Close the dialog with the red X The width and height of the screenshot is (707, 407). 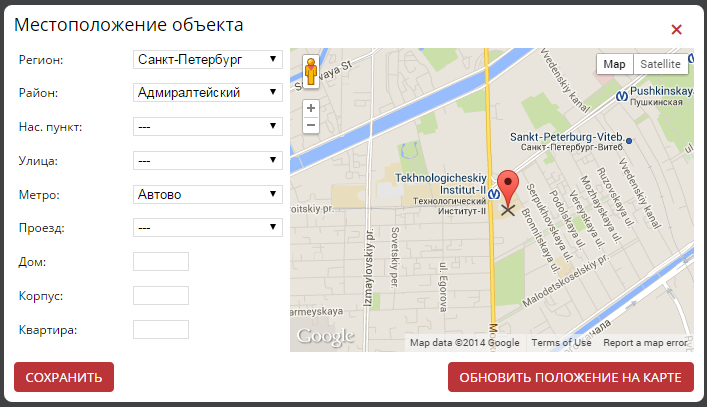pos(677,29)
